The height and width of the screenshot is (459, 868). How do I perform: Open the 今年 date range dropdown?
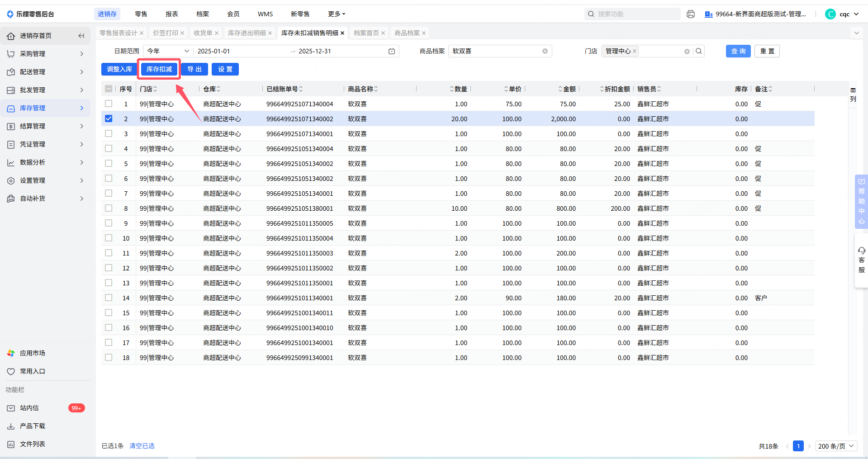point(168,51)
